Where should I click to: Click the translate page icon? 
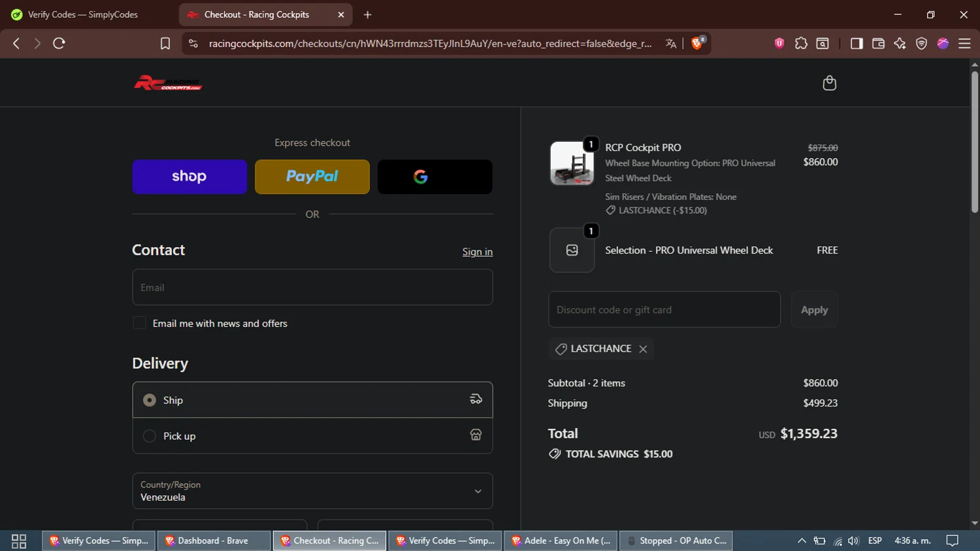670,43
